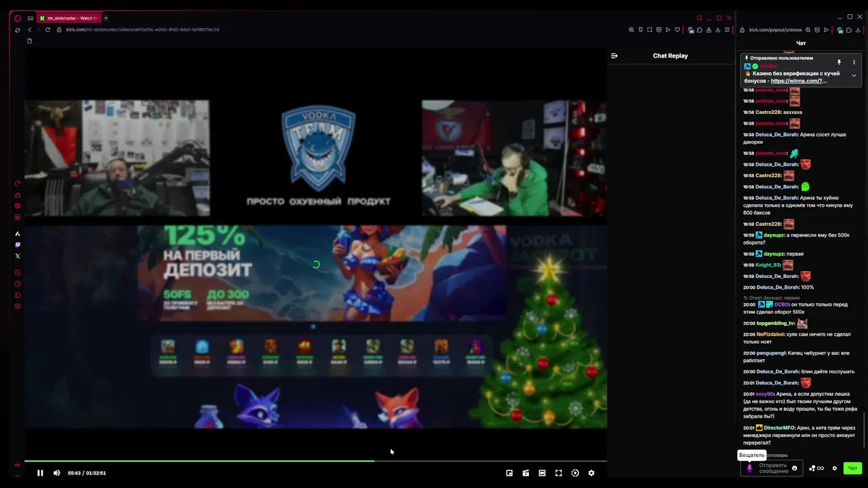The width and height of the screenshot is (868, 488).
Task: Click username Knight_93 in chat
Action: 768,265
